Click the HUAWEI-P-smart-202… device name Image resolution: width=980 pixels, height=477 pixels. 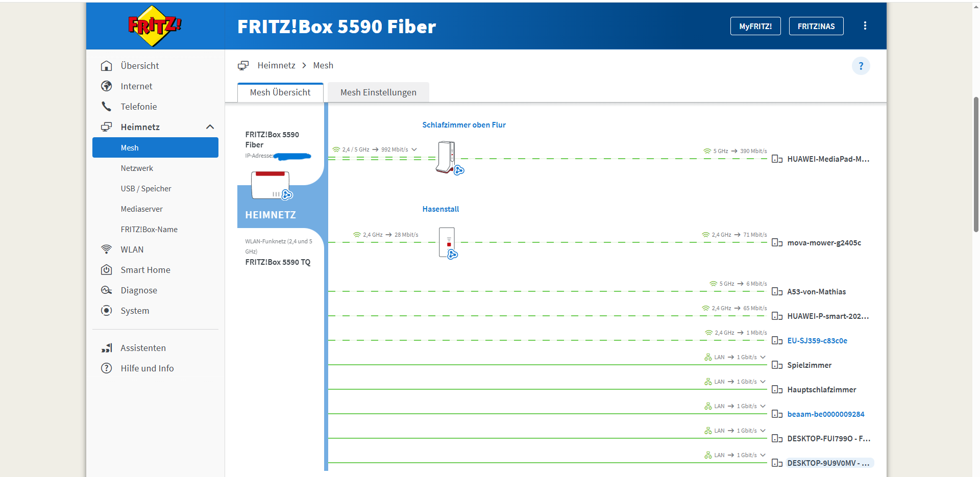coord(828,316)
